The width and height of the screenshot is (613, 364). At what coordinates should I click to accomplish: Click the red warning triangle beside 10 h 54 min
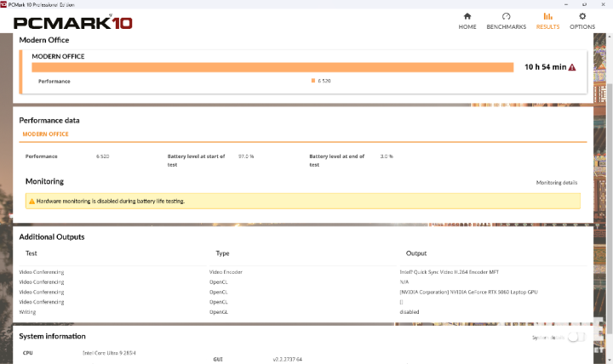[x=572, y=67]
